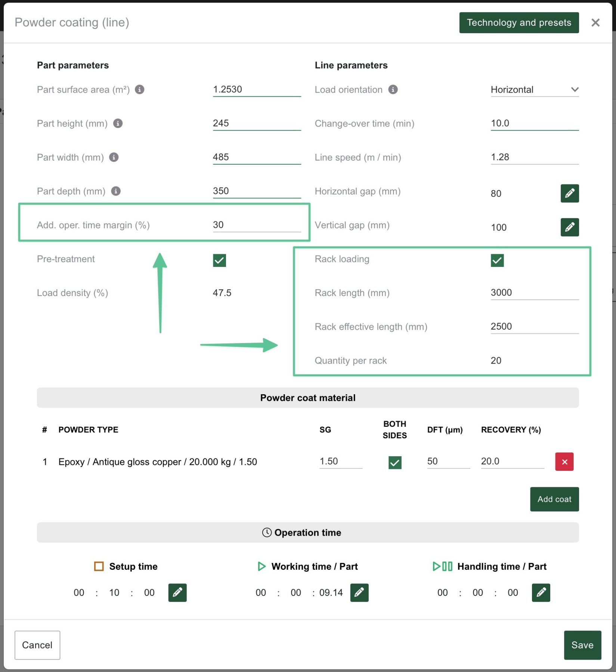Viewport: 616px width, 672px height.
Task: Toggle the Rack loading checkbox
Action: [497, 260]
